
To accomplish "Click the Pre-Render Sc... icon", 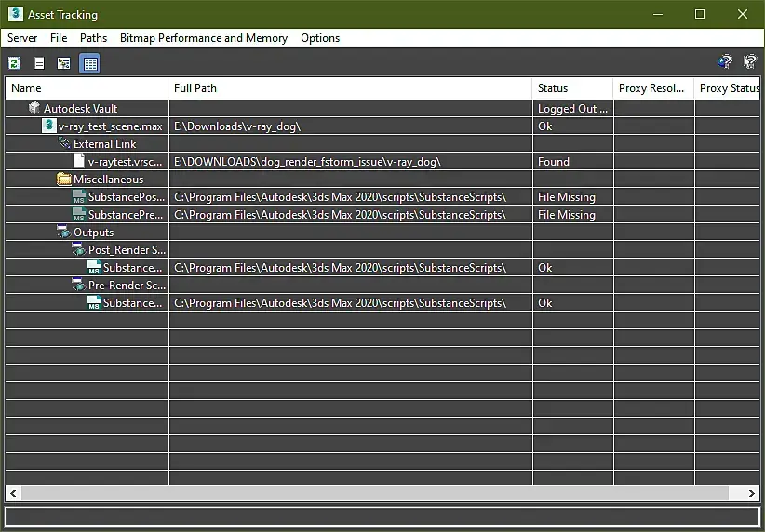I will pos(78,285).
